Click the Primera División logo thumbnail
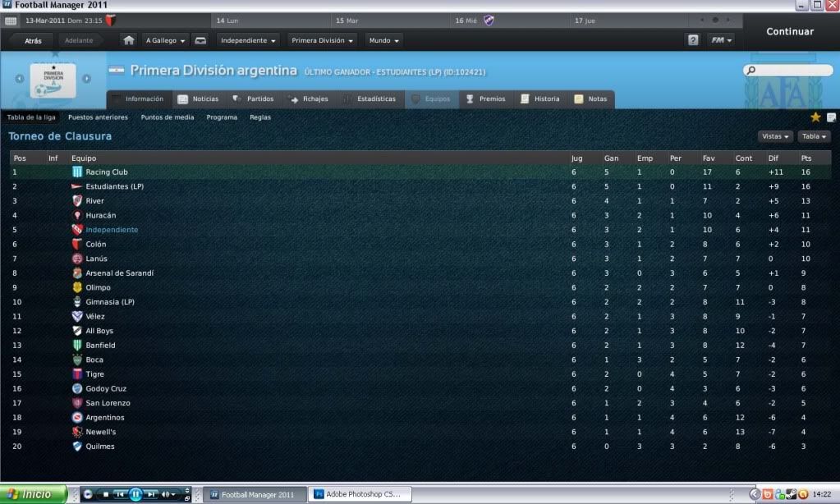840x504 pixels. tap(53, 80)
